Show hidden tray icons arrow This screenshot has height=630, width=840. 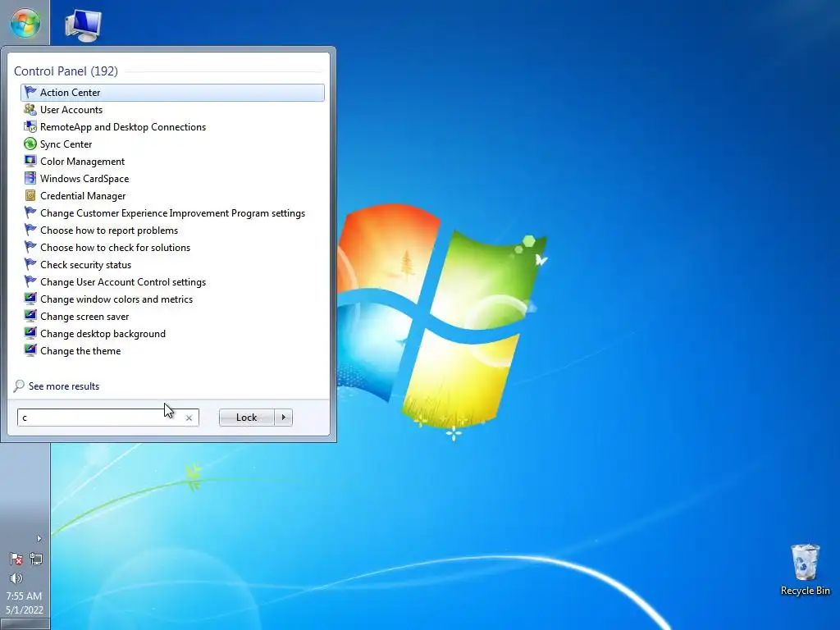(x=39, y=538)
